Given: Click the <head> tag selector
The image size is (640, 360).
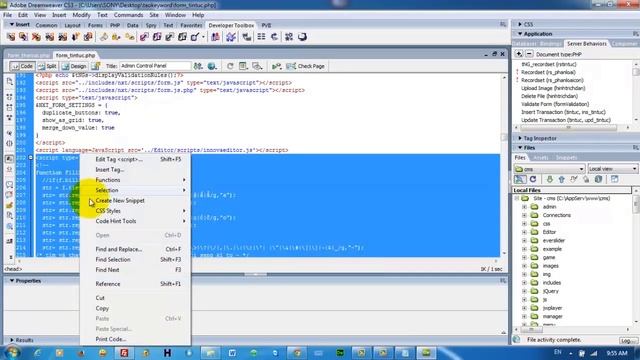Looking at the screenshot, I should click(13, 269).
